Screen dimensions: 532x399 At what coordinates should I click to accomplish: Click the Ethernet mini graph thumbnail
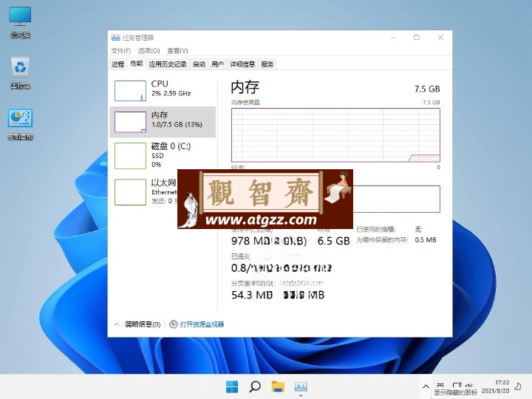click(130, 192)
